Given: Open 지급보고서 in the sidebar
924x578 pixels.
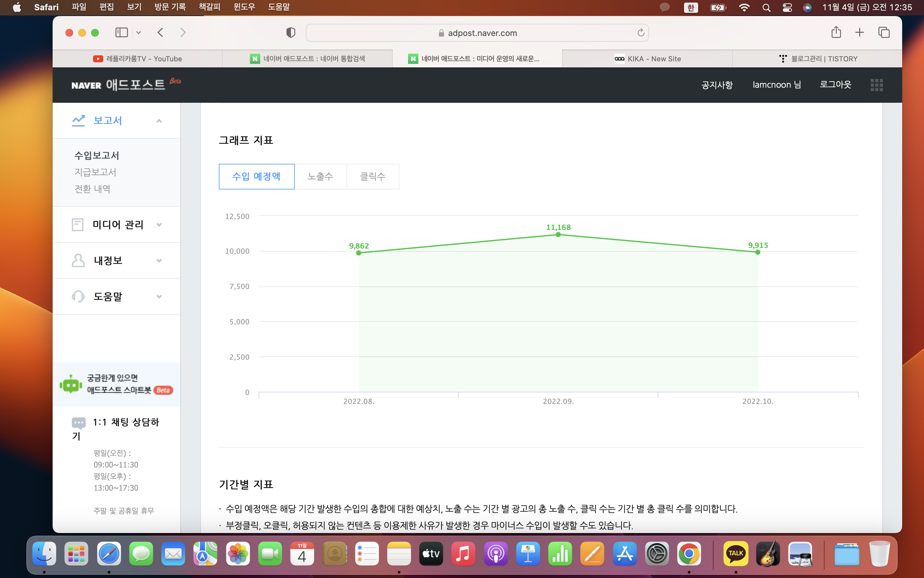Looking at the screenshot, I should pos(96,172).
